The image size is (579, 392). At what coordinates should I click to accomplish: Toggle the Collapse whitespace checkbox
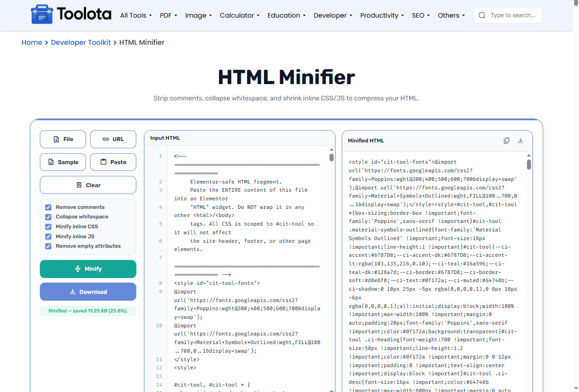point(48,217)
